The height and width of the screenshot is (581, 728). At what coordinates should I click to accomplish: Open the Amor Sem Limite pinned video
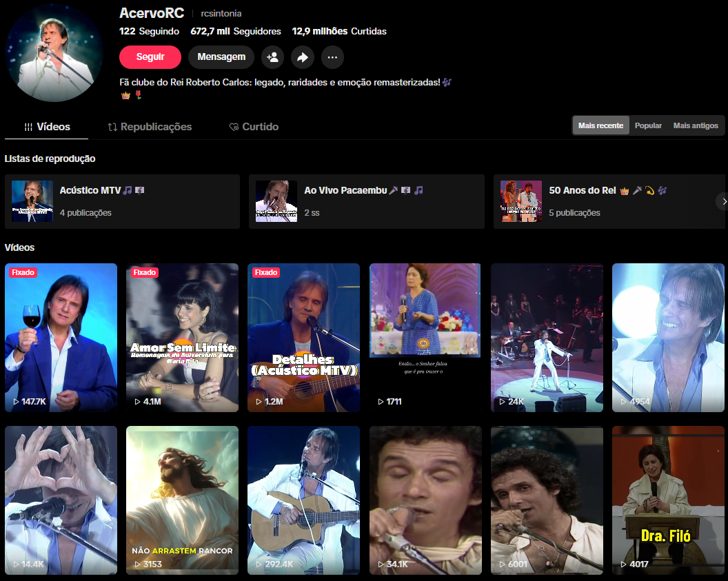click(183, 338)
